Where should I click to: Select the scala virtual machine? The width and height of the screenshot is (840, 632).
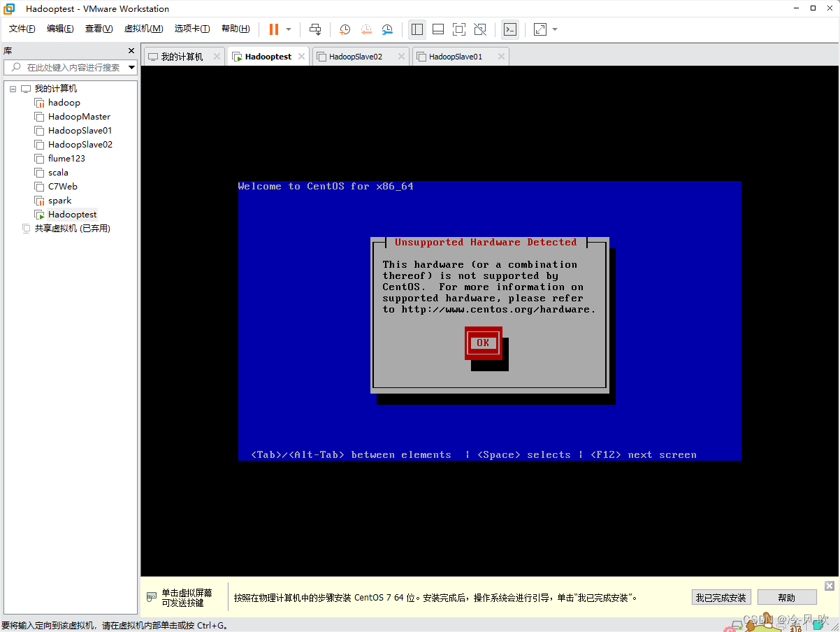click(x=58, y=173)
